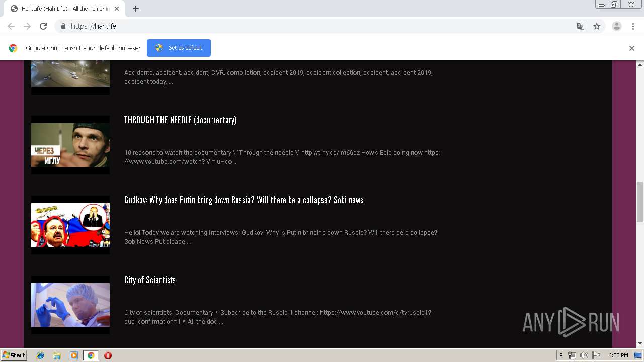Viewport: 644px width, 362px height.
Task: Open the Start menu
Action: point(14,355)
